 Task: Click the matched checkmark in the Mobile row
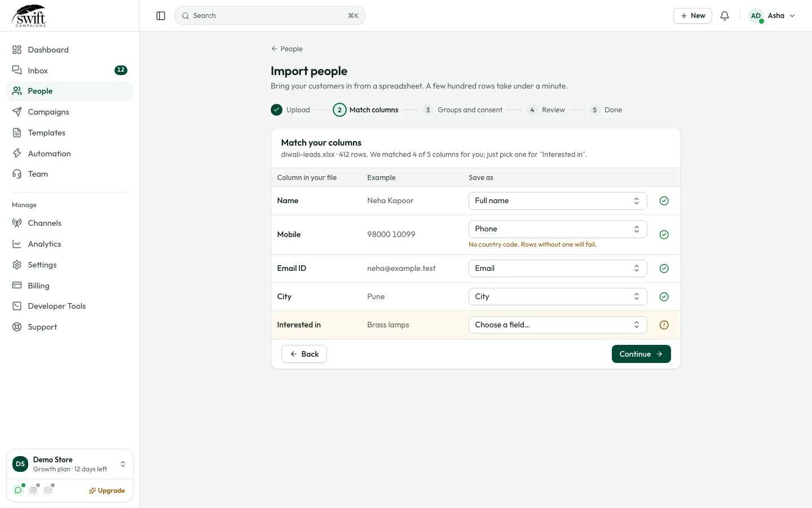point(664,235)
